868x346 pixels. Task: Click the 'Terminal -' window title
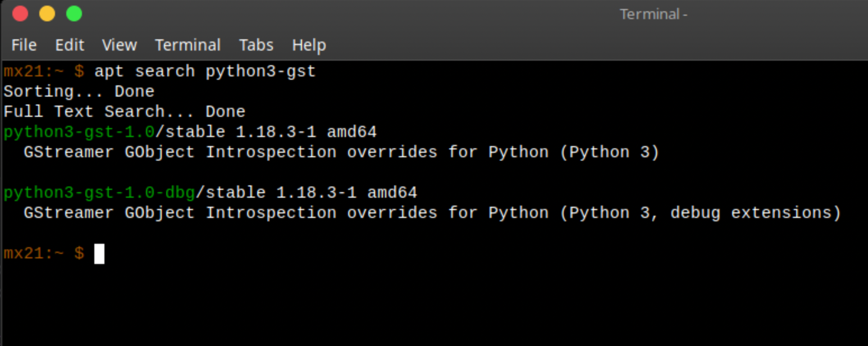click(x=654, y=14)
